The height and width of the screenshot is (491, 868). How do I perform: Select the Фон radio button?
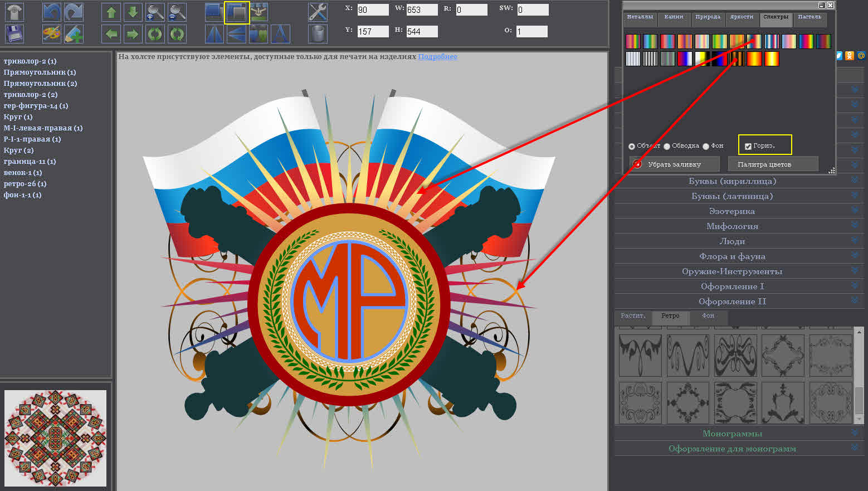coord(706,146)
